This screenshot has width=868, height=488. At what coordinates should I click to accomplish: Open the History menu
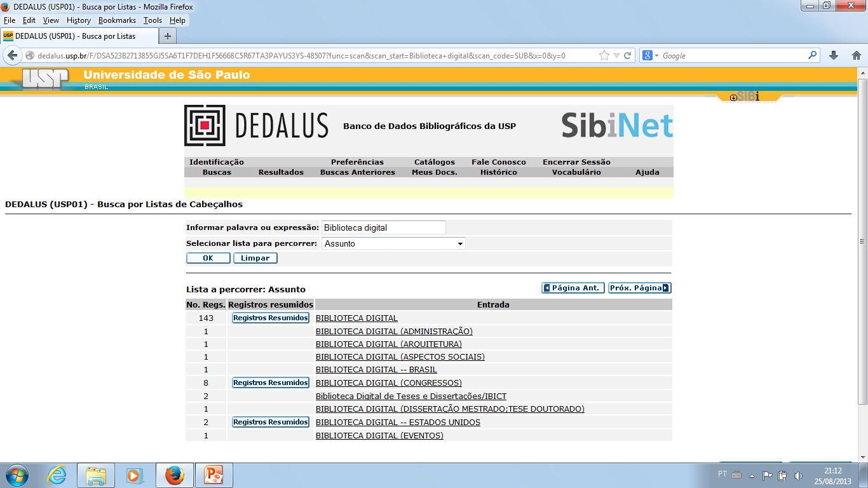pos(79,20)
